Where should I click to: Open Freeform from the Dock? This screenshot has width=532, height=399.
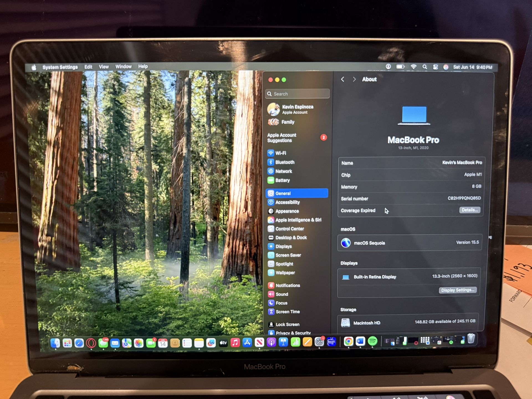point(211,343)
